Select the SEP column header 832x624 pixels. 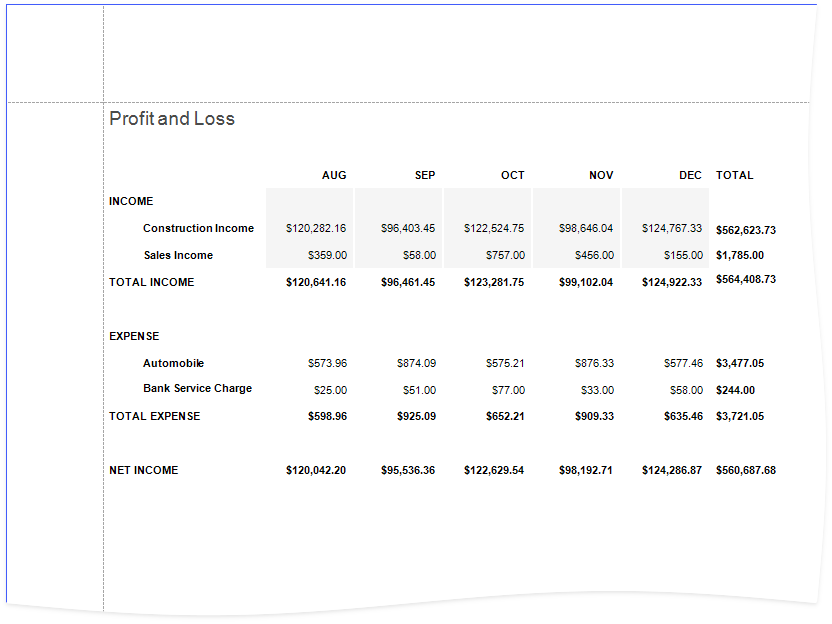425,175
